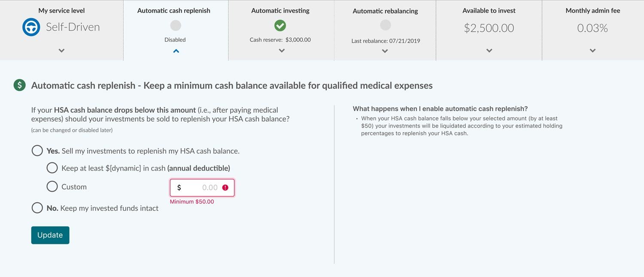Expand the My service level chevron
The width and height of the screenshot is (644, 277).
61,50
